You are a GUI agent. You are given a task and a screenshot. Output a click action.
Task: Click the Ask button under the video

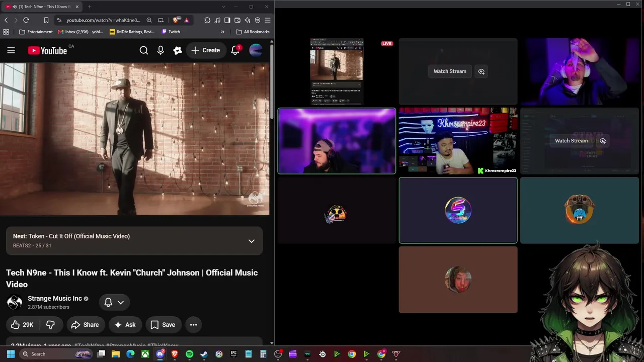(x=125, y=325)
